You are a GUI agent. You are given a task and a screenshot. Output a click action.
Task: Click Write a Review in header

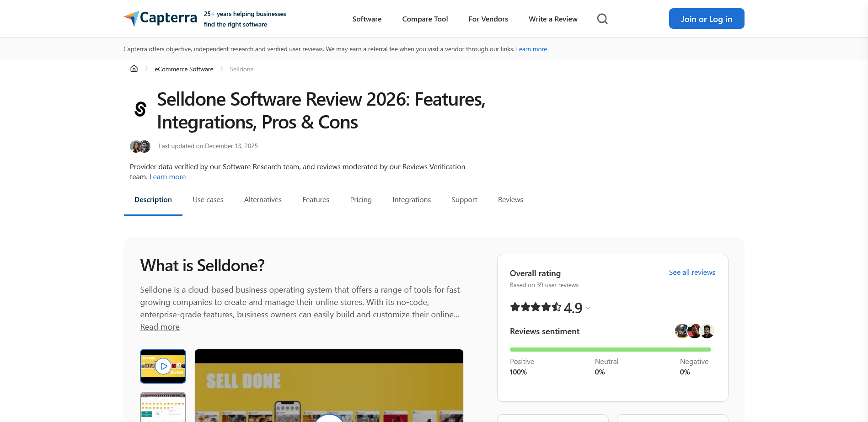click(x=553, y=19)
